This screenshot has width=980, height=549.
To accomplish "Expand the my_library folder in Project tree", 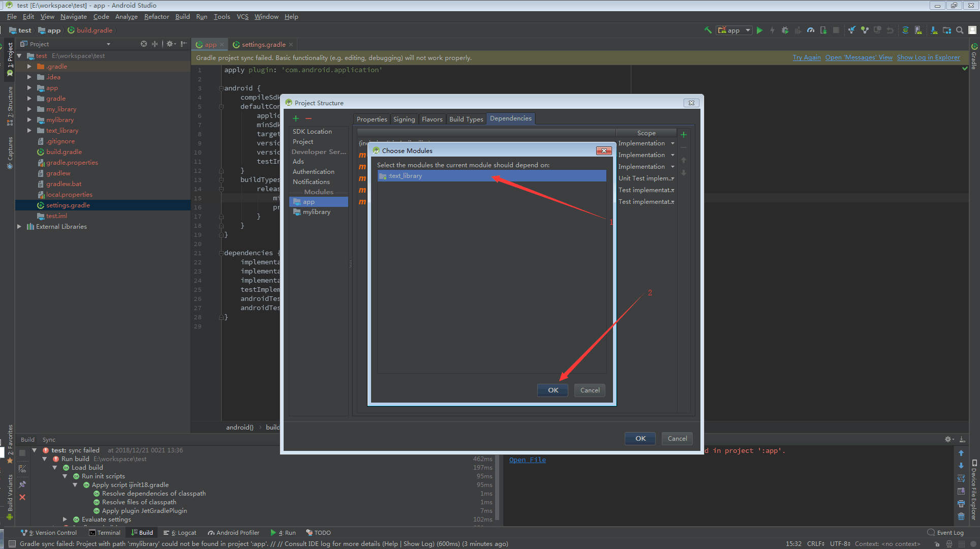I will (x=29, y=109).
